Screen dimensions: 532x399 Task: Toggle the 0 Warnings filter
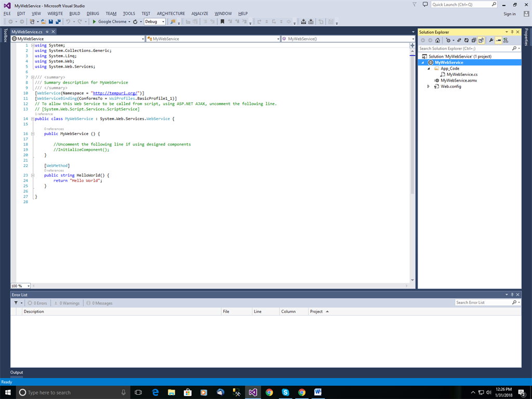(x=66, y=303)
